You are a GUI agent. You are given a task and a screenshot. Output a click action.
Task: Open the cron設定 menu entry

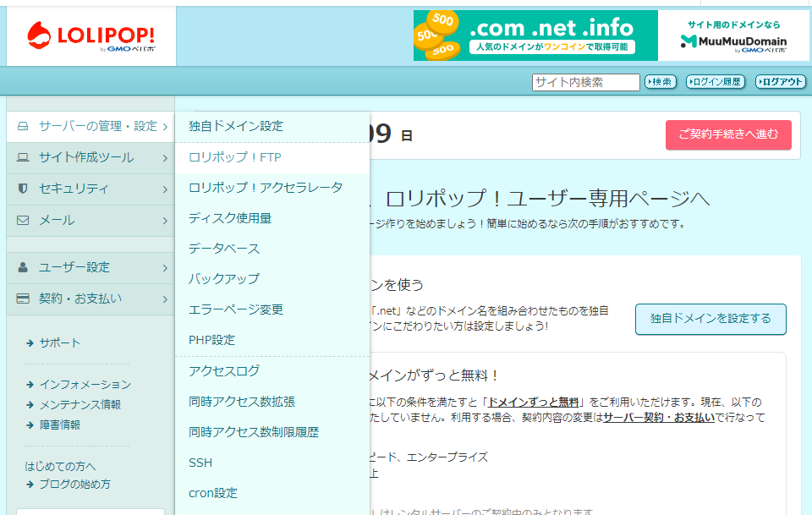point(272,493)
